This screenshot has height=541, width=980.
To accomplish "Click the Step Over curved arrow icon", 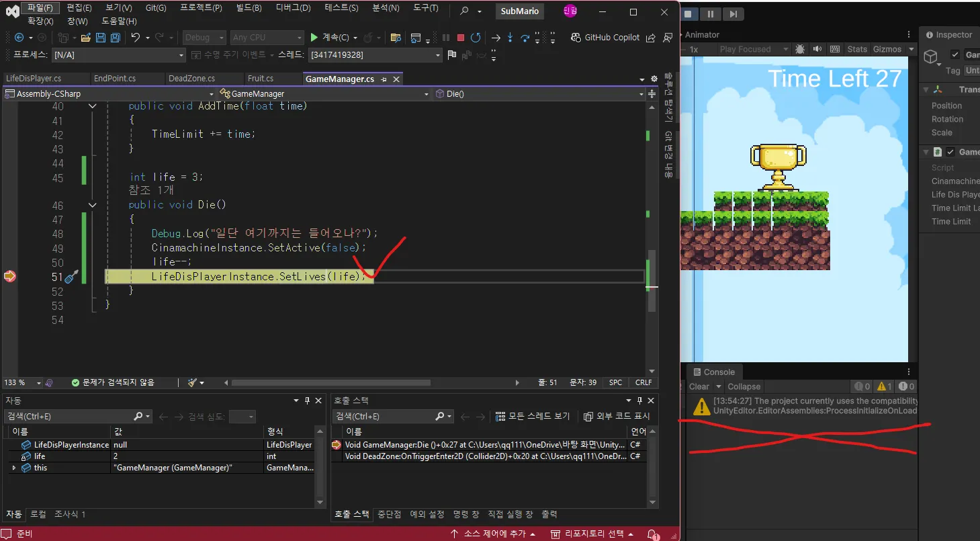I will 525,38.
